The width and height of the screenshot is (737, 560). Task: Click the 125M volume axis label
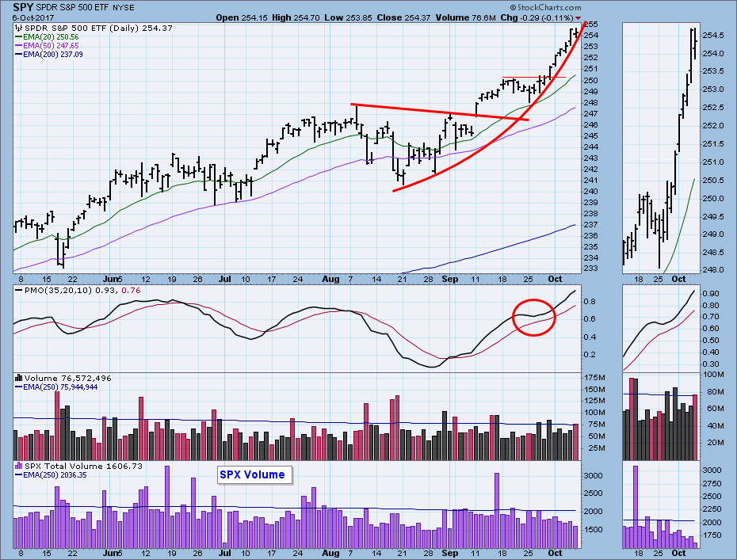594,401
